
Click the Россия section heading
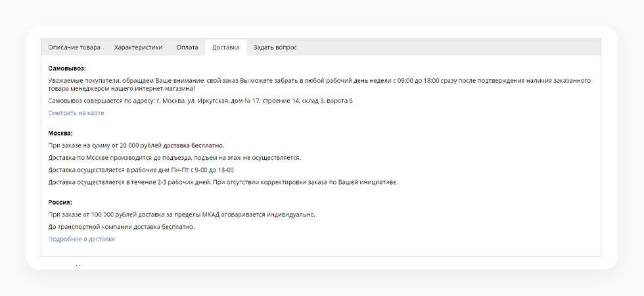(60, 203)
